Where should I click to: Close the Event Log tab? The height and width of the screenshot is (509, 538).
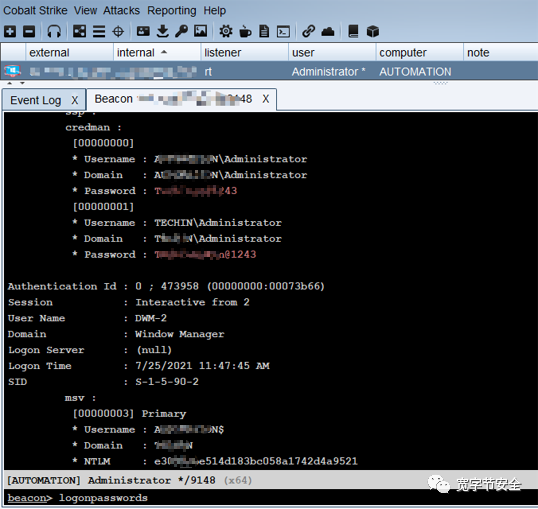(x=74, y=101)
